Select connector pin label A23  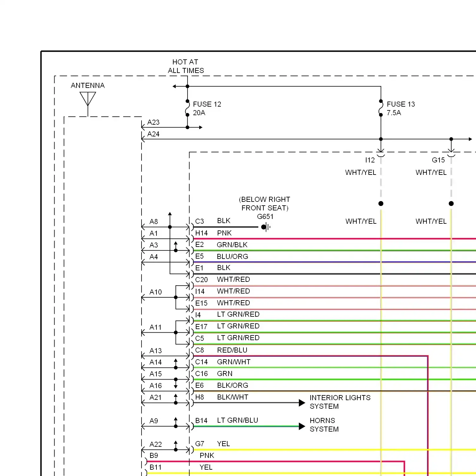(153, 122)
